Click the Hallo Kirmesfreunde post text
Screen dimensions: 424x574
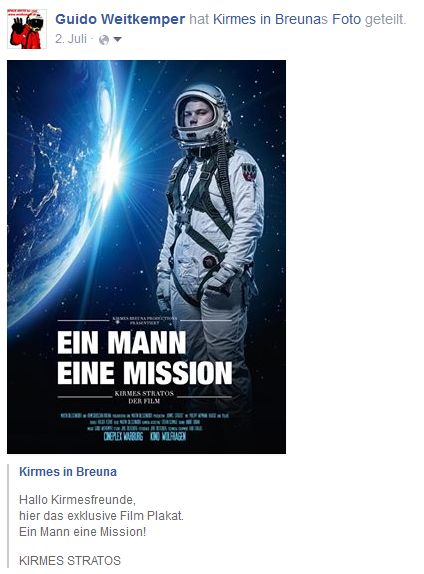click(x=77, y=499)
